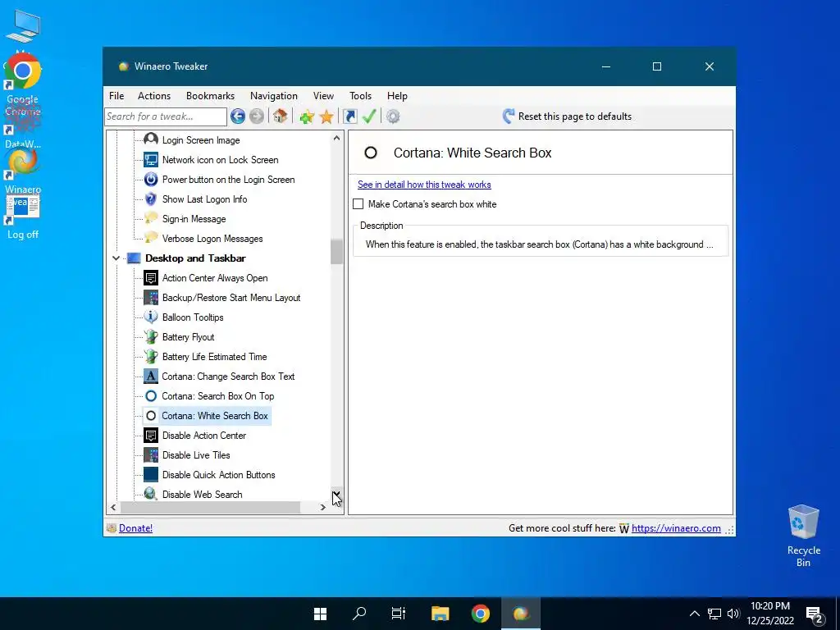Collapse the Desktop and Taskbar category
Viewport: 840px width, 630px height.
click(x=116, y=258)
